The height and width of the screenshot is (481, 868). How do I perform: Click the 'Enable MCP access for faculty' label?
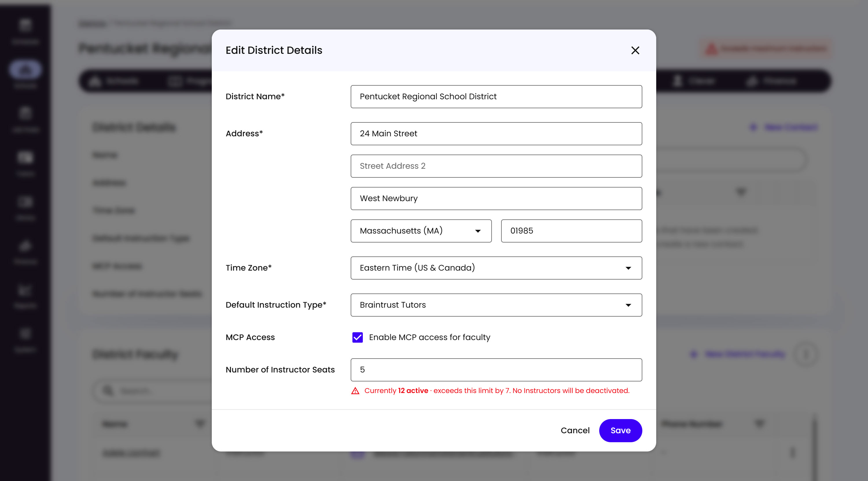point(429,337)
